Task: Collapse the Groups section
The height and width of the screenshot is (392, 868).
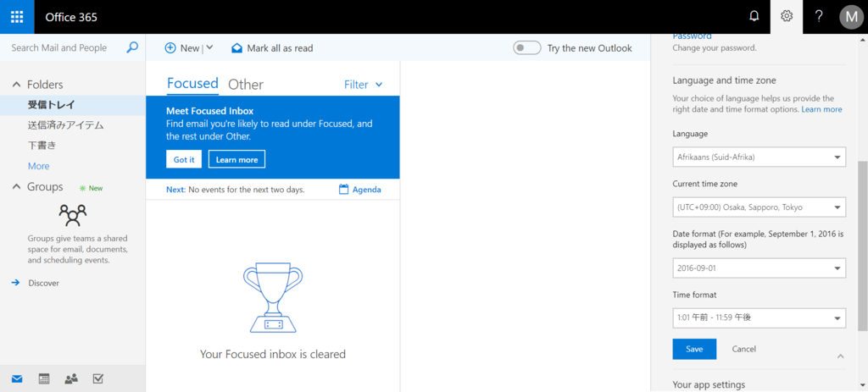Action: click(16, 187)
